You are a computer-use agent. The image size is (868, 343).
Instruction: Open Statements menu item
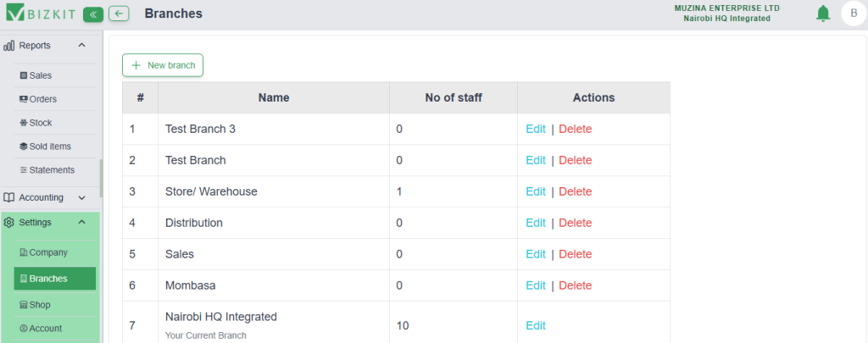pos(55,170)
